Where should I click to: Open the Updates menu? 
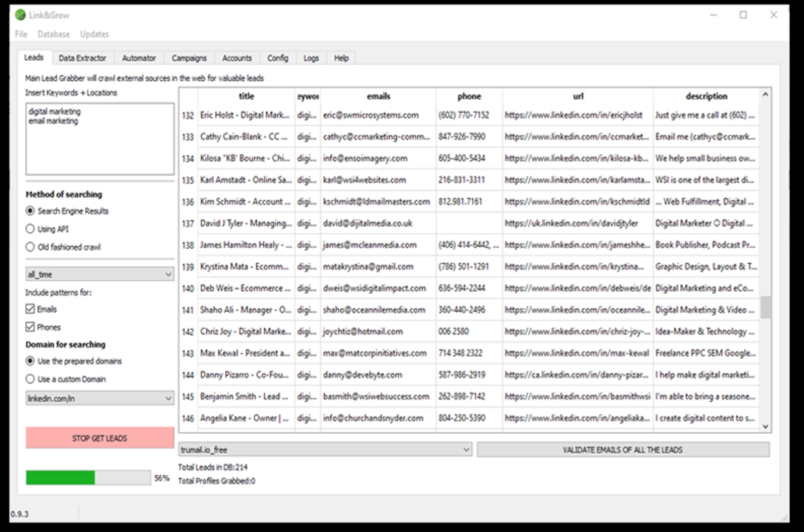point(94,34)
